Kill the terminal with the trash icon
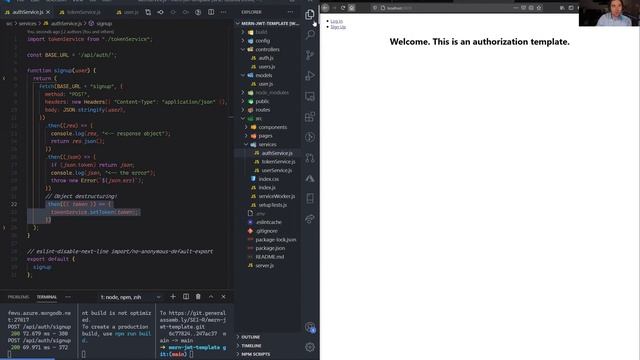The height and width of the screenshot is (360, 640). pos(198,297)
